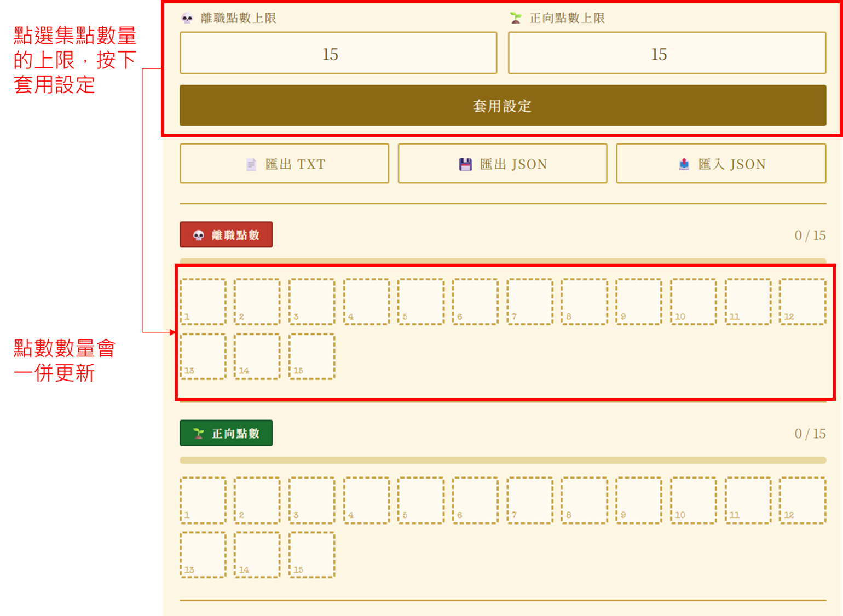Mark slot 5 in 離職點數 grid
843x616 pixels.
[x=421, y=302]
